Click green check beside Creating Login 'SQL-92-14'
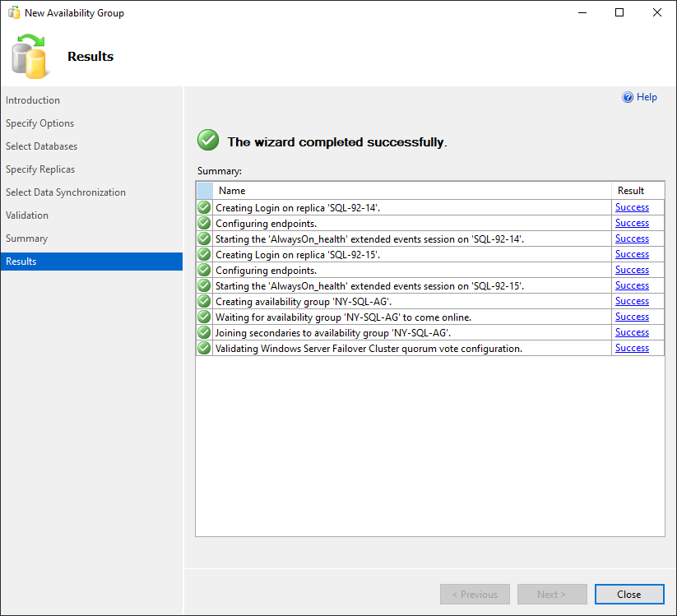Viewport: 677px width, 616px height. pyautogui.click(x=204, y=207)
